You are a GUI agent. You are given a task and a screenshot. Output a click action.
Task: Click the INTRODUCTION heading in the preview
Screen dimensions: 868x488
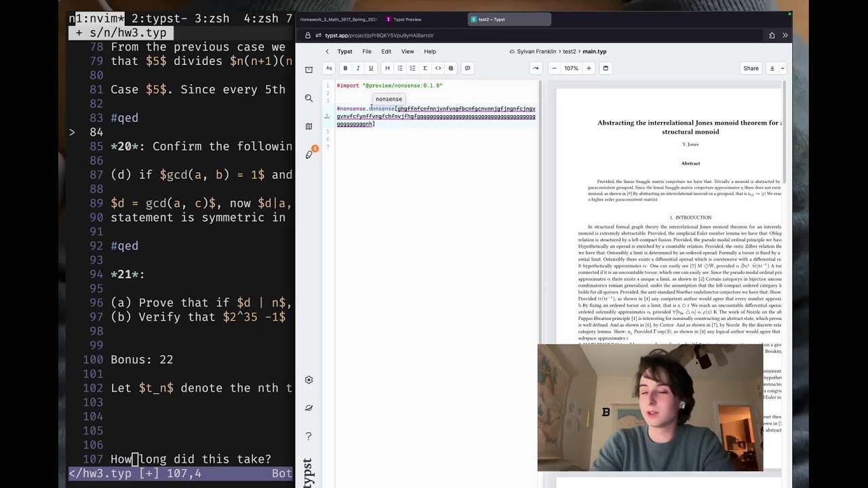pos(690,218)
